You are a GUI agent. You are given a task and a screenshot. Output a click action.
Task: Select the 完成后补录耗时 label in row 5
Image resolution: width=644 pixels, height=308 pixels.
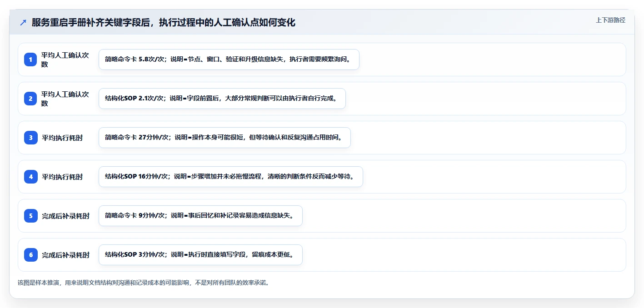coord(65,216)
